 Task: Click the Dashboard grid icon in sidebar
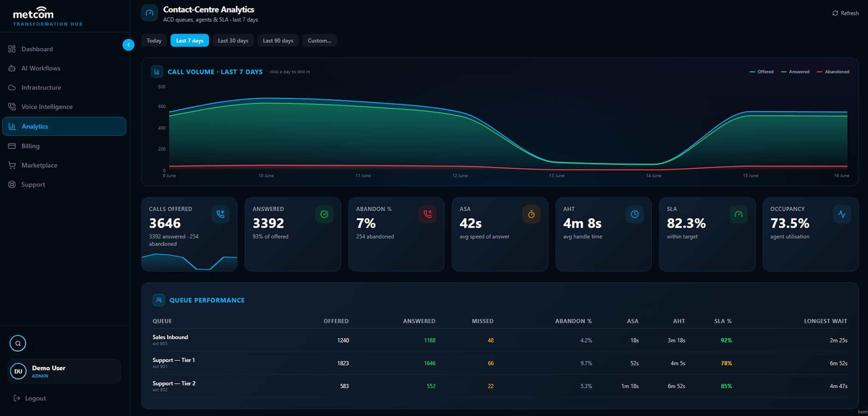click(x=12, y=49)
